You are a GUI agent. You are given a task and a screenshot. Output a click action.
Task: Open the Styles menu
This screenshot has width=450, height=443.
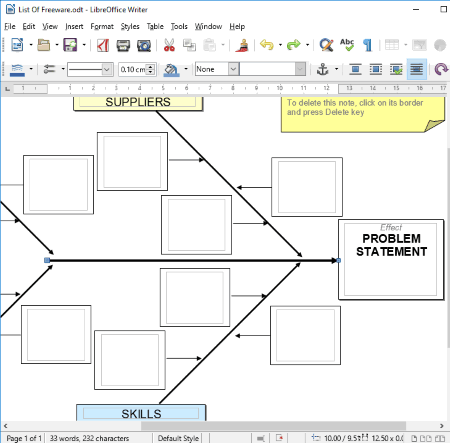point(130,26)
